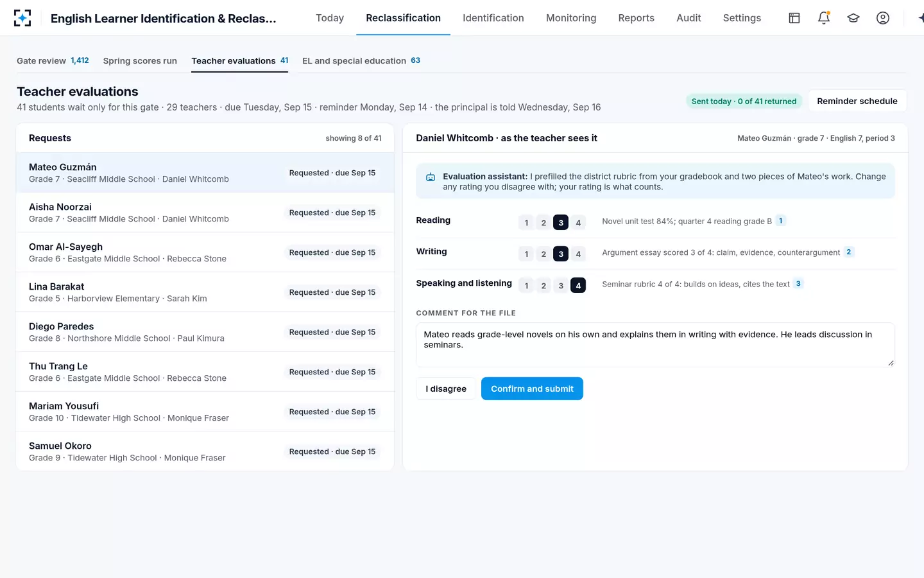
Task: Select Aisha Noorzai's request row
Action: 205,213
